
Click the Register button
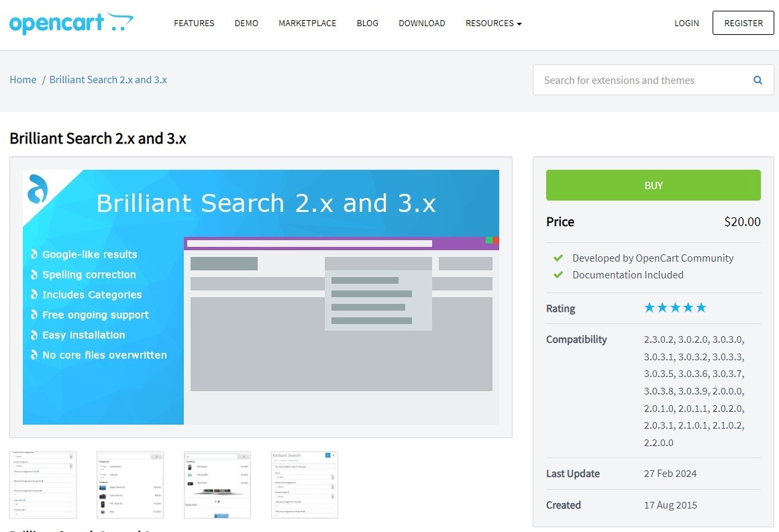click(743, 23)
